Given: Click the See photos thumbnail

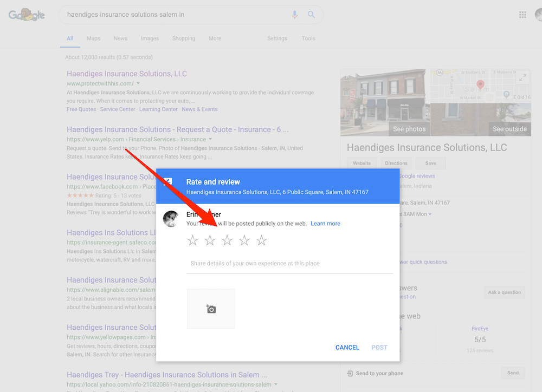Looking at the screenshot, I should point(385,102).
